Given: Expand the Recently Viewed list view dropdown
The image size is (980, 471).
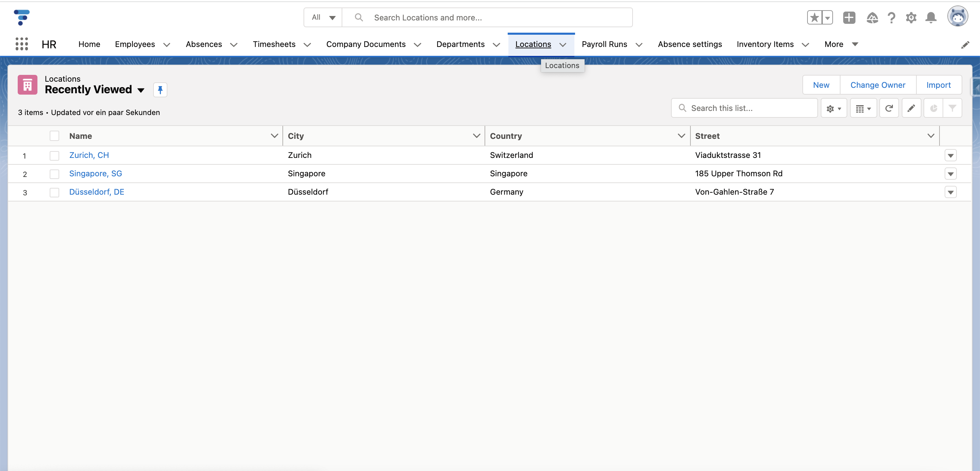Looking at the screenshot, I should tap(141, 90).
